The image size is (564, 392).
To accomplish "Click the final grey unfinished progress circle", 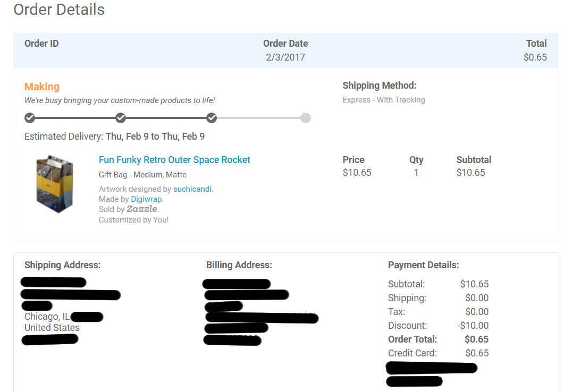I will point(305,117).
